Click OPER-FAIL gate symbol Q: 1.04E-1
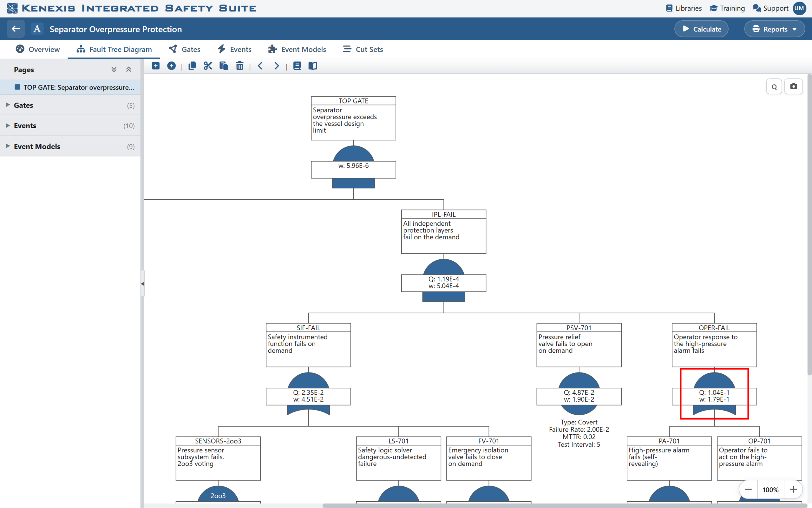The width and height of the screenshot is (812, 508). point(714,394)
